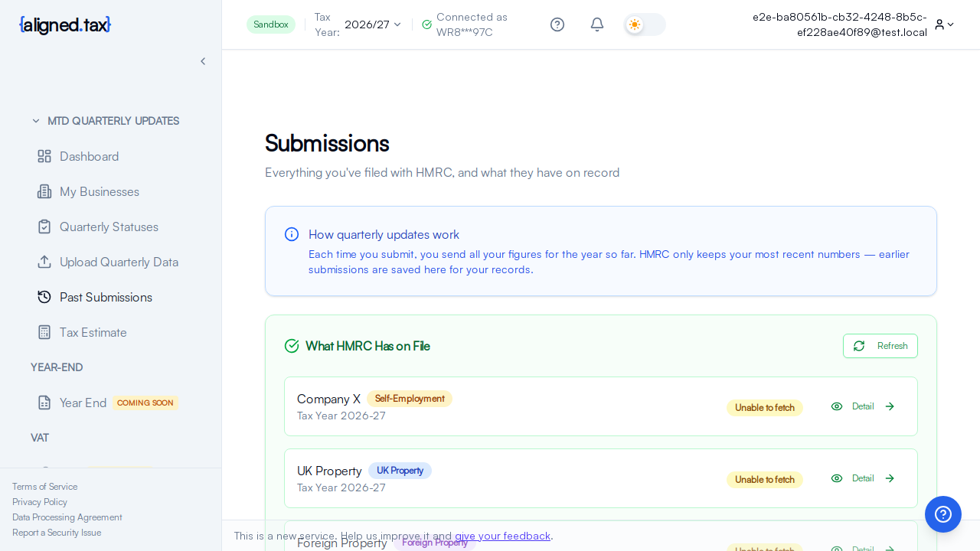Click the help question mark in the header
Viewport: 980px width, 551px height.
click(557, 24)
